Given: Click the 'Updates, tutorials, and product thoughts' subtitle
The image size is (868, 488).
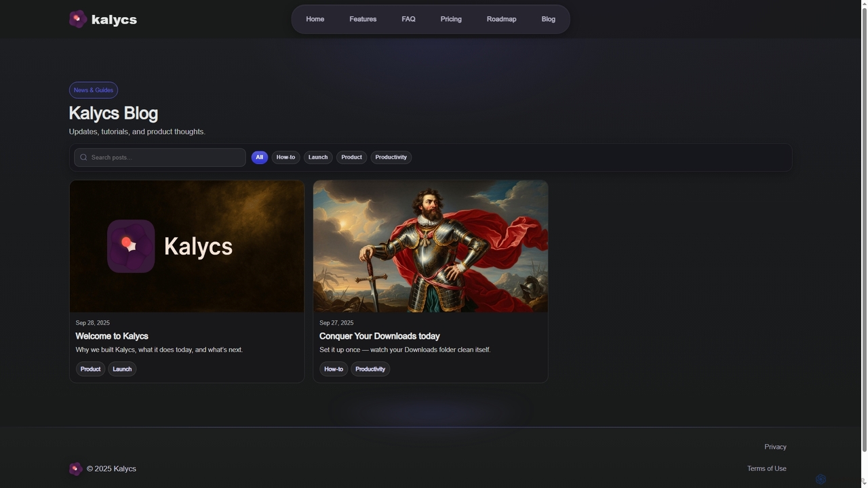Looking at the screenshot, I should [137, 131].
